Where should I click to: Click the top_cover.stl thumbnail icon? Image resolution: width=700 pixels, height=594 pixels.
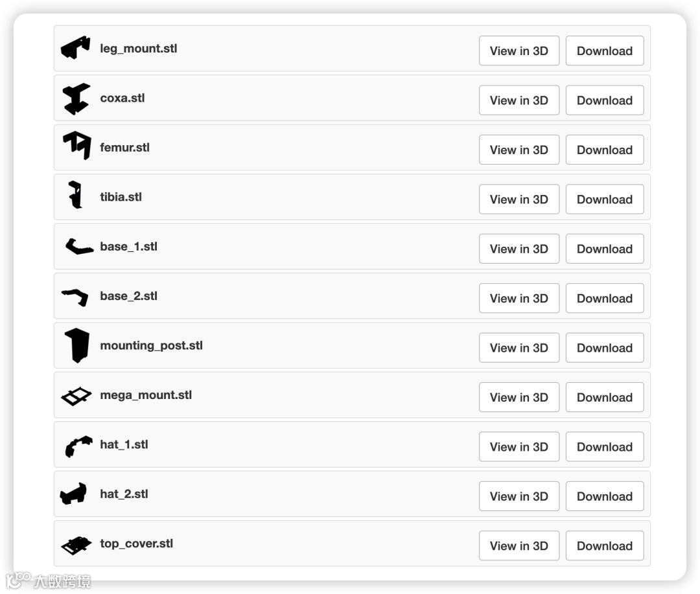pyautogui.click(x=76, y=545)
